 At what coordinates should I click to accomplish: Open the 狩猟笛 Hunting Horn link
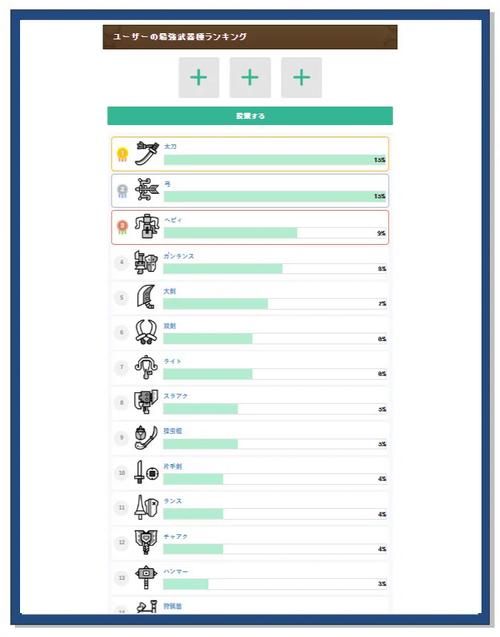click(173, 606)
